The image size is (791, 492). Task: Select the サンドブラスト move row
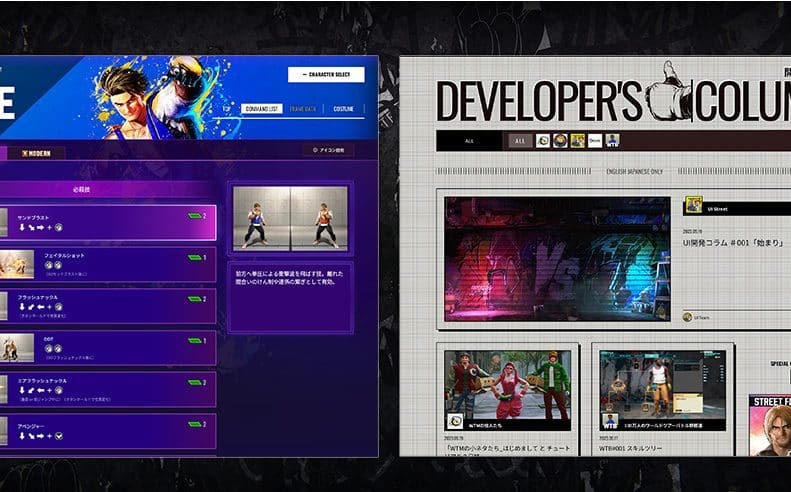pyautogui.click(x=108, y=222)
